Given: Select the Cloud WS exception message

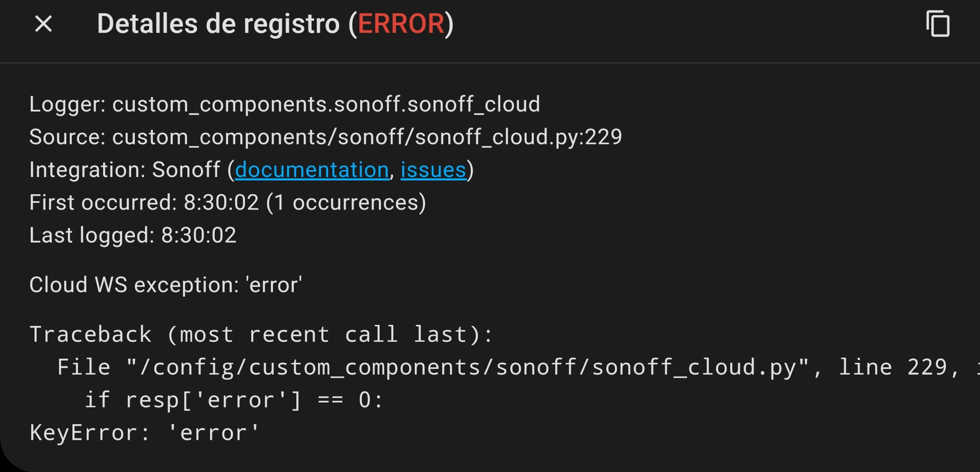Looking at the screenshot, I should (166, 284).
